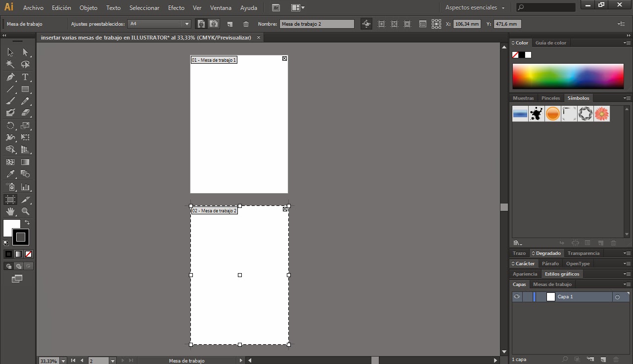The image size is (633, 364).
Task: Click the new artboard icon
Action: (x=229, y=24)
